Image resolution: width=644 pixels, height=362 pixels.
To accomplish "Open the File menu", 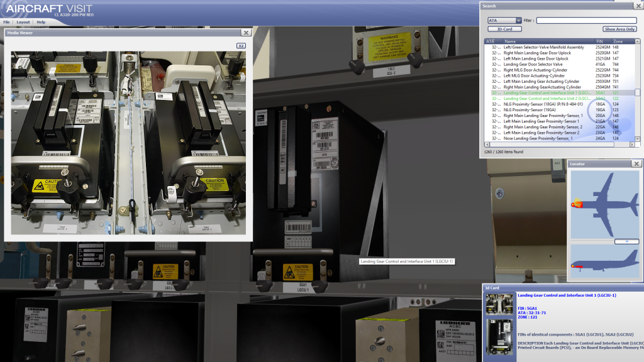I will (x=7, y=22).
